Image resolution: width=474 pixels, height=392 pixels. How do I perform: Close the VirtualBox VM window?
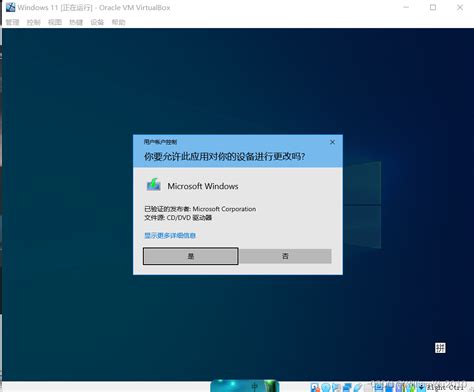[x=460, y=7]
